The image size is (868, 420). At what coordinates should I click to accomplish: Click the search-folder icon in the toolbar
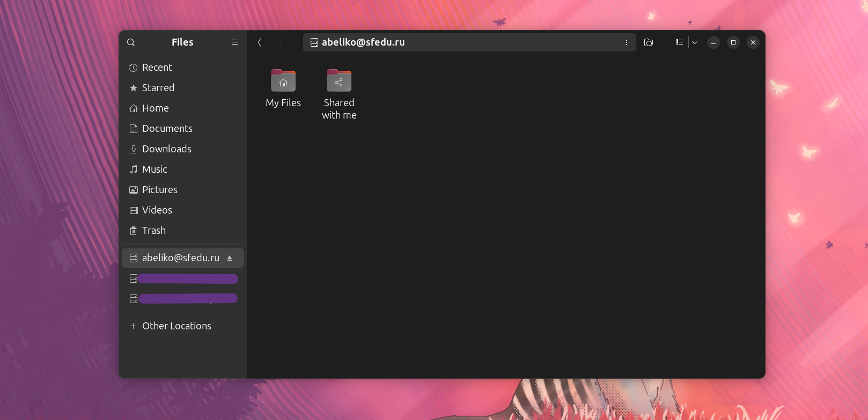coord(649,42)
